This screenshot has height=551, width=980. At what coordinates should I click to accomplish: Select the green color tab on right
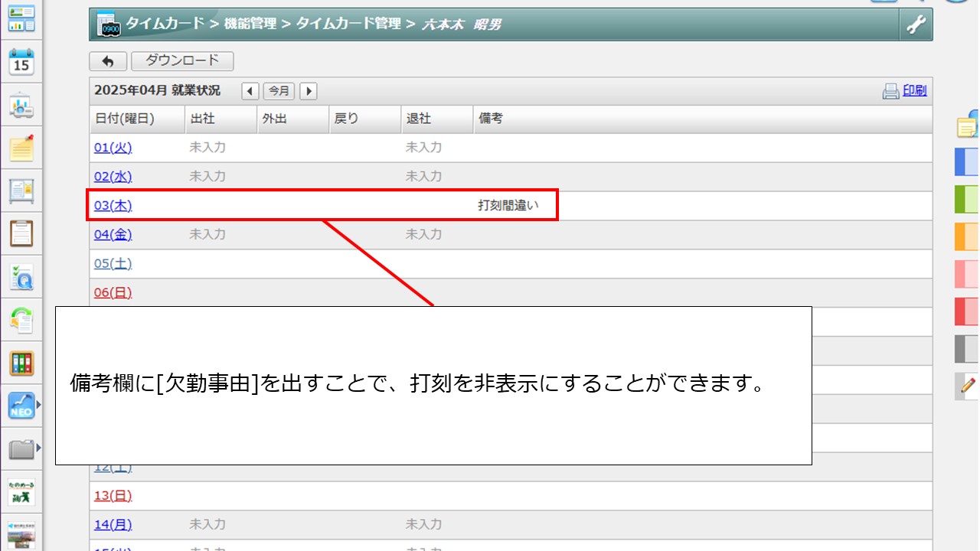967,199
